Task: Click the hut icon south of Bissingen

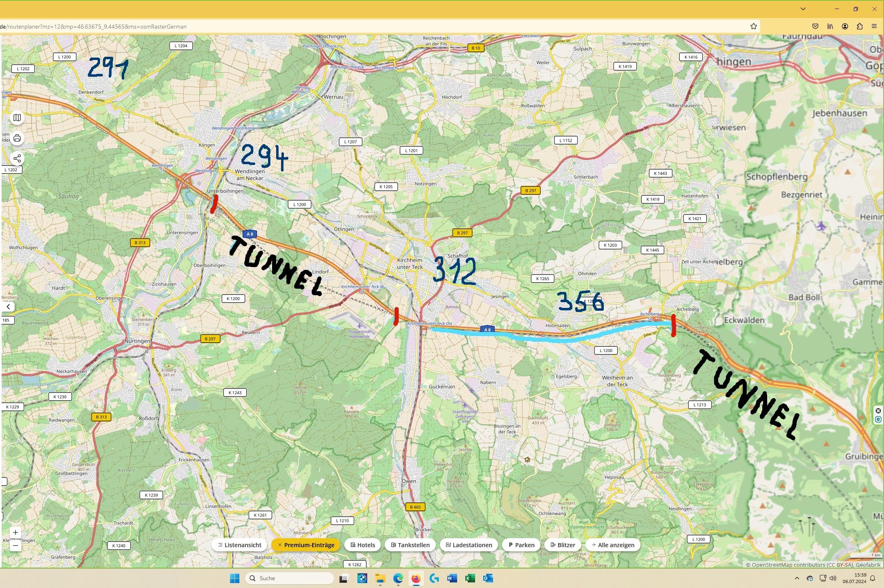Action: 527,460
